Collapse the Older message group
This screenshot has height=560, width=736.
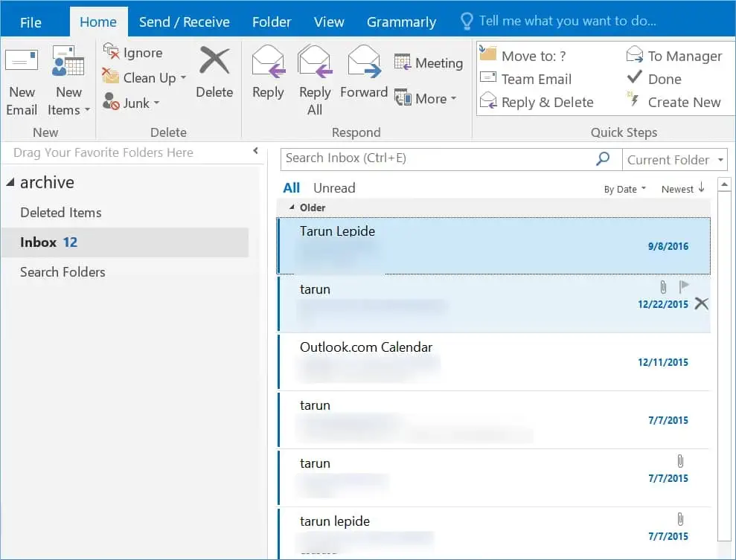point(292,207)
